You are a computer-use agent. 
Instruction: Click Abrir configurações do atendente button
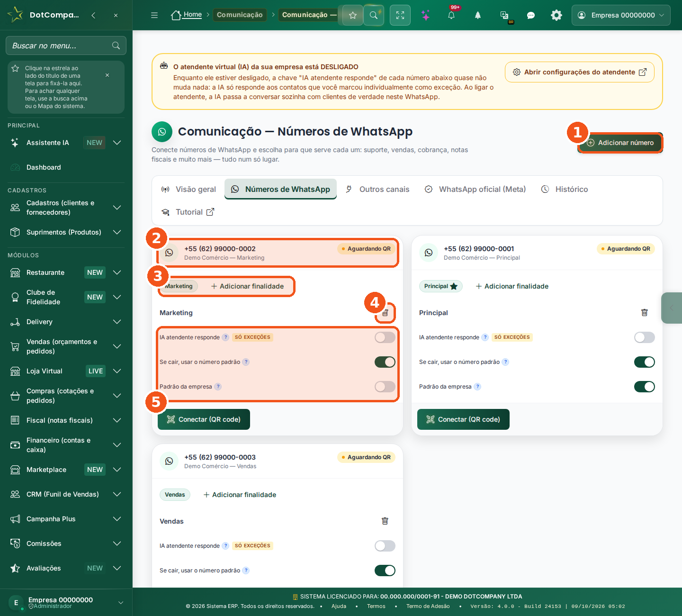tap(580, 72)
